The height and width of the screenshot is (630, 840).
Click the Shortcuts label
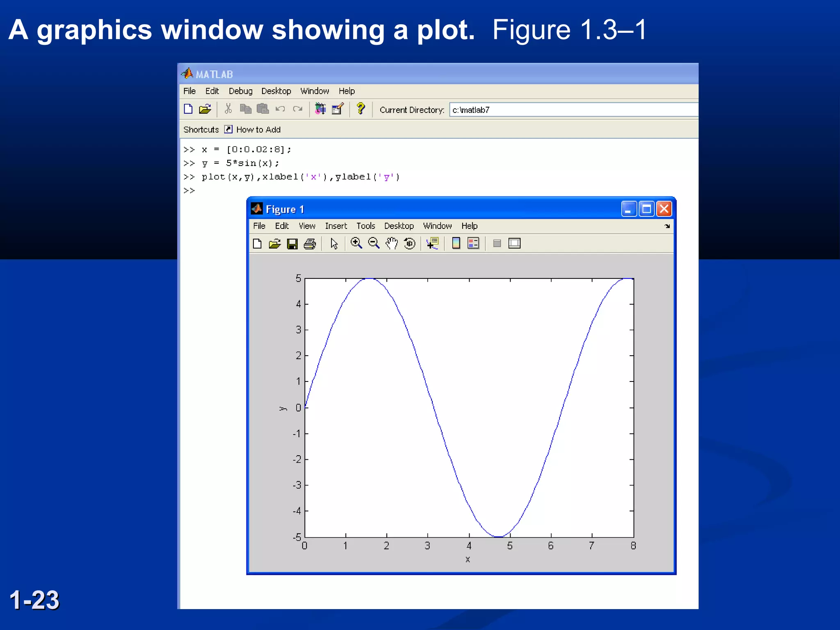(201, 130)
